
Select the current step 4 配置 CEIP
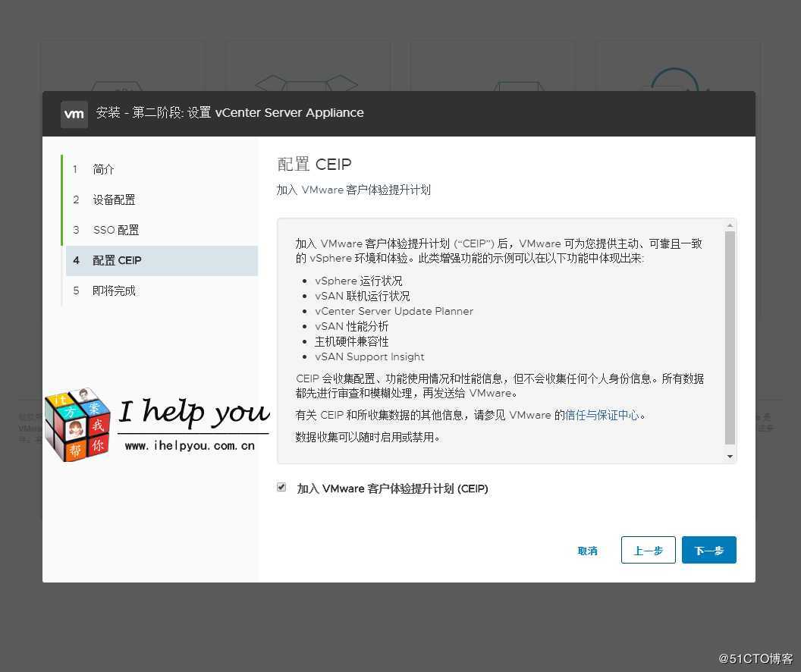(x=162, y=260)
